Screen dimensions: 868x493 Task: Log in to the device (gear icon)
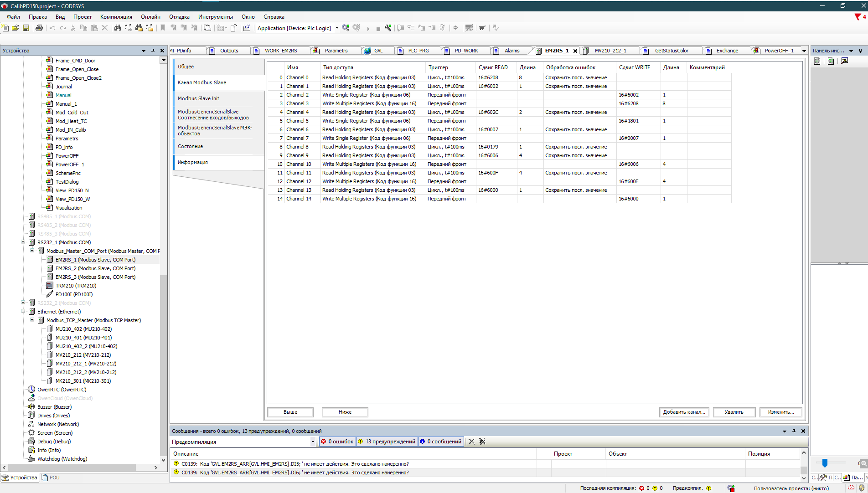(346, 28)
